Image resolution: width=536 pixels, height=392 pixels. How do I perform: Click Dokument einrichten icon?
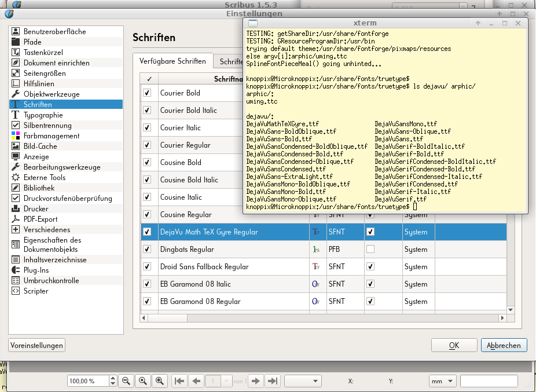click(x=16, y=63)
